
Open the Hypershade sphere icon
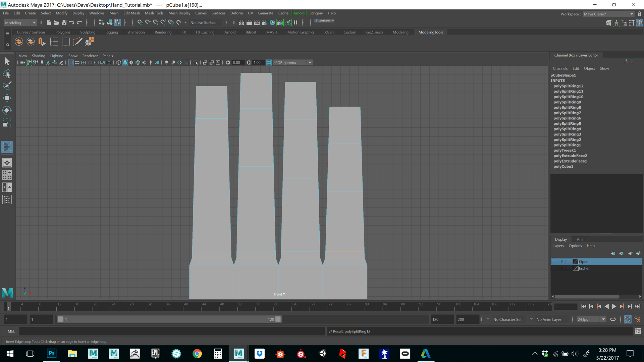[x=272, y=22]
